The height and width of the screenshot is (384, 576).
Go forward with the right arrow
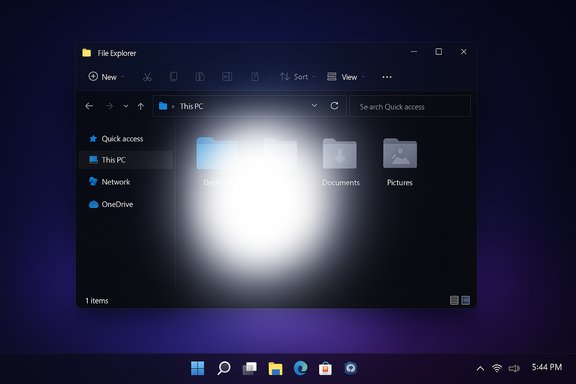pos(109,106)
